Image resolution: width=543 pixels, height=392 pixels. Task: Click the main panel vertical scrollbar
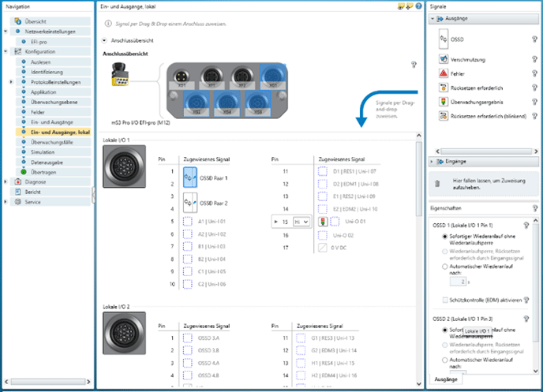click(418, 205)
